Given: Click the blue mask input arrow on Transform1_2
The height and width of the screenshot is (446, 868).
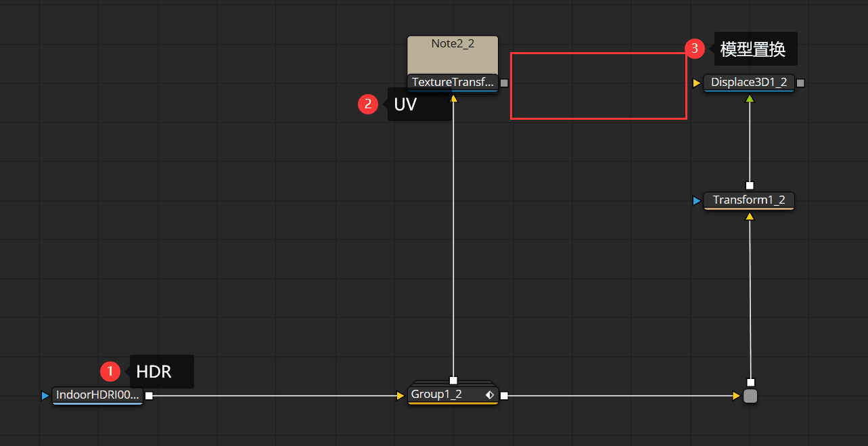Looking at the screenshot, I should (696, 201).
